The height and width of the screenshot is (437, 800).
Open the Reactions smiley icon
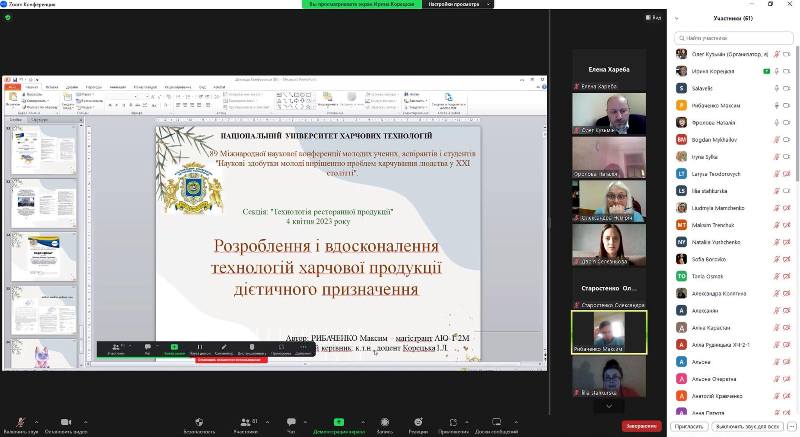coord(418,422)
